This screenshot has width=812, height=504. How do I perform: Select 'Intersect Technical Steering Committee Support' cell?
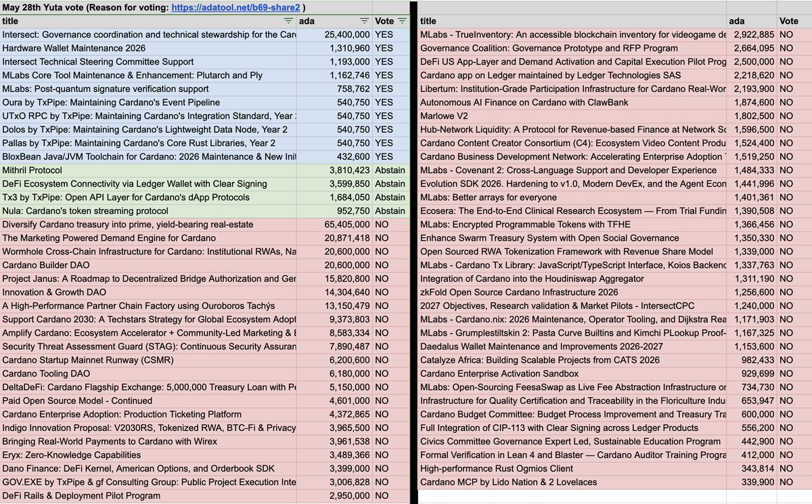[x=148, y=62]
